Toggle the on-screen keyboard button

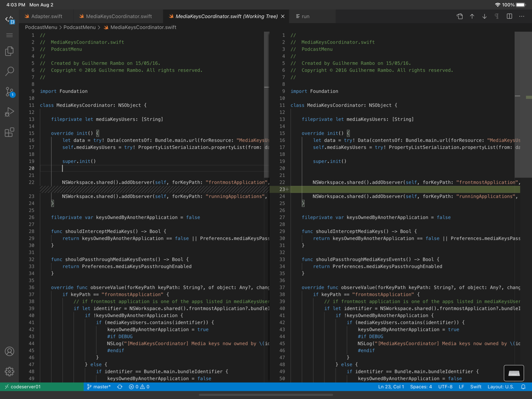(x=514, y=373)
